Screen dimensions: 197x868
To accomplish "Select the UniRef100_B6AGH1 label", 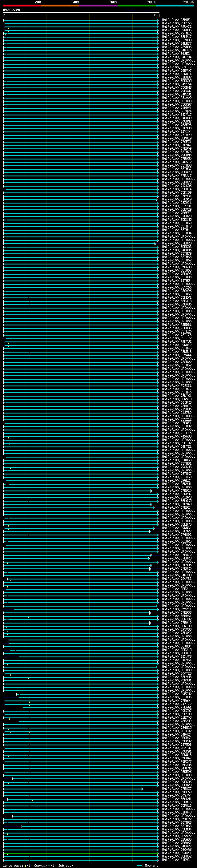I will tap(177, 799).
